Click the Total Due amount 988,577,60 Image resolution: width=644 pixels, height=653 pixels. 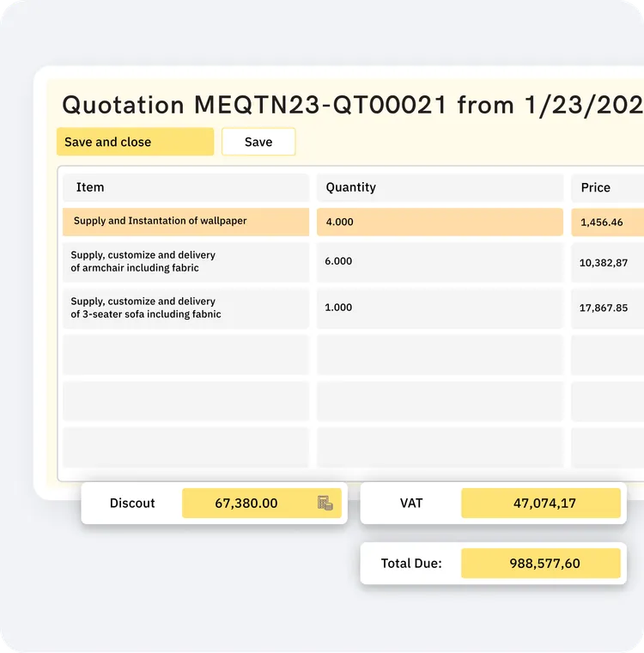pos(541,563)
